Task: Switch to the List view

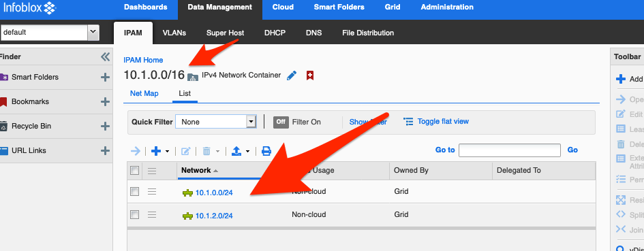Action: [x=185, y=93]
